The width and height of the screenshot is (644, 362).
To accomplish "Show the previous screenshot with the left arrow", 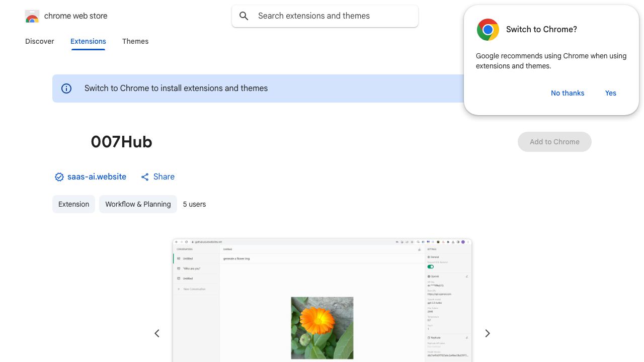I will click(157, 333).
